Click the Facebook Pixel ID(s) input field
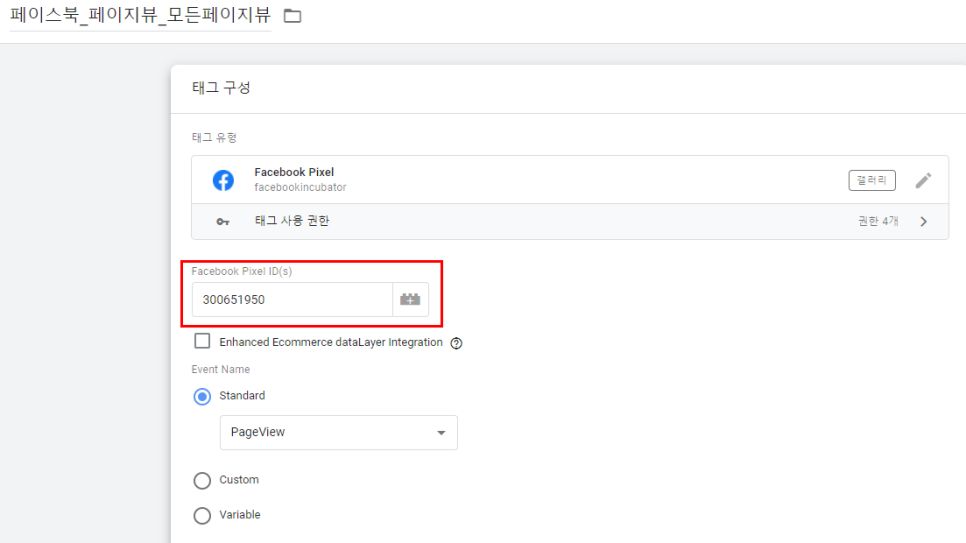Viewport: 966px width, 543px height. click(292, 300)
